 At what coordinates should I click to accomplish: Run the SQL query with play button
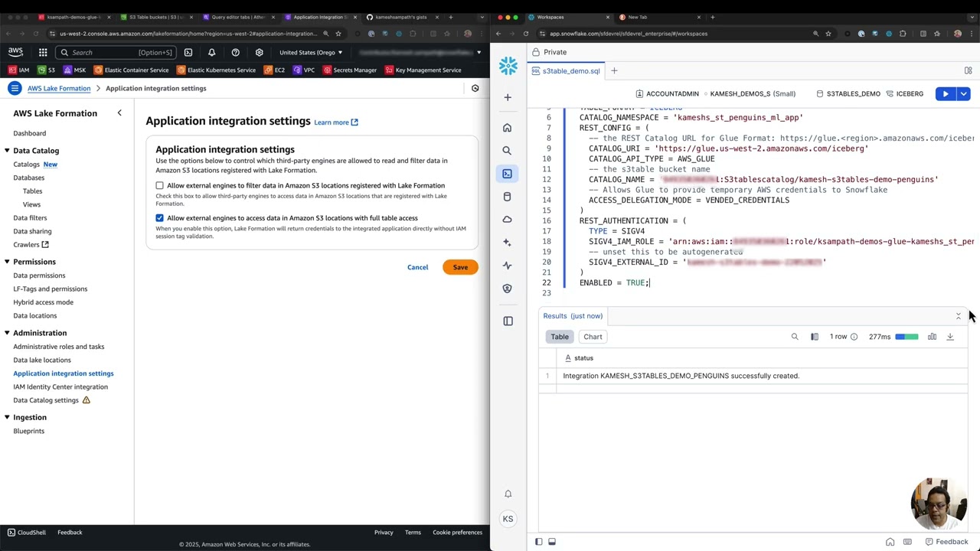tap(946, 93)
